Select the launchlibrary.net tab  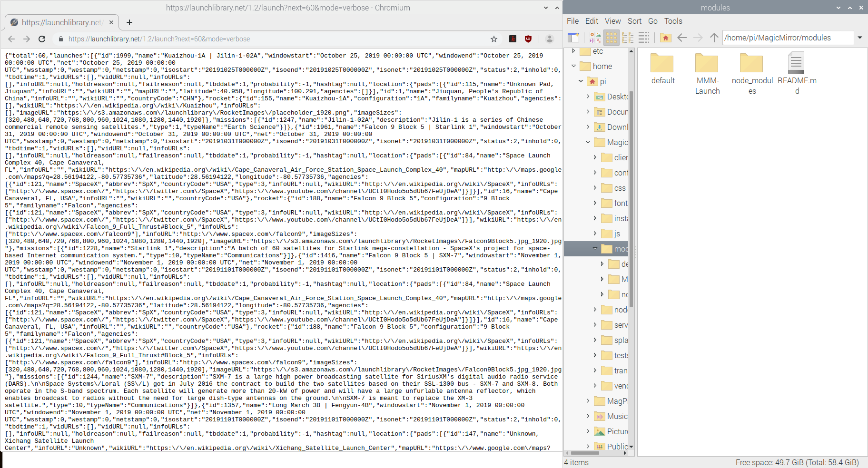[62, 22]
